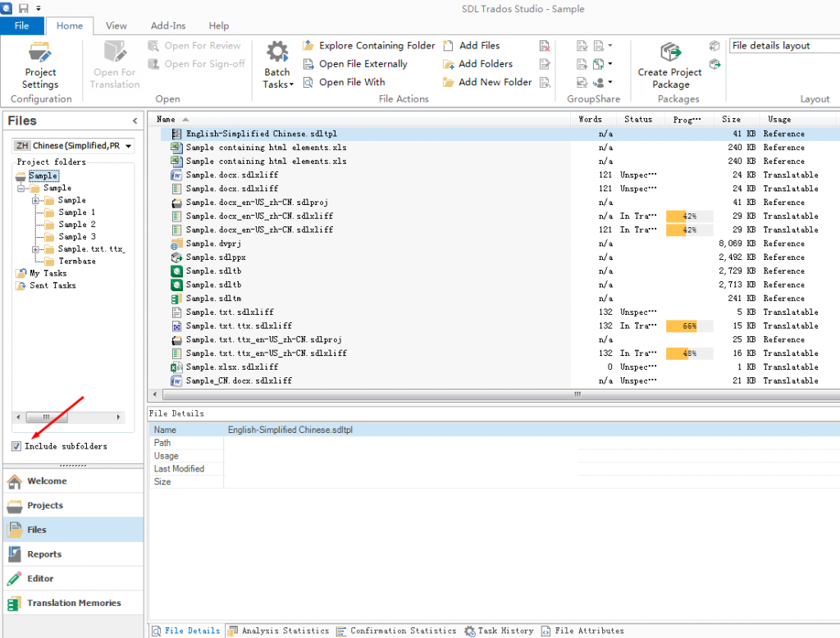Open Translation Memories view in sidebar
Viewport: 840px width, 638px height.
73,603
